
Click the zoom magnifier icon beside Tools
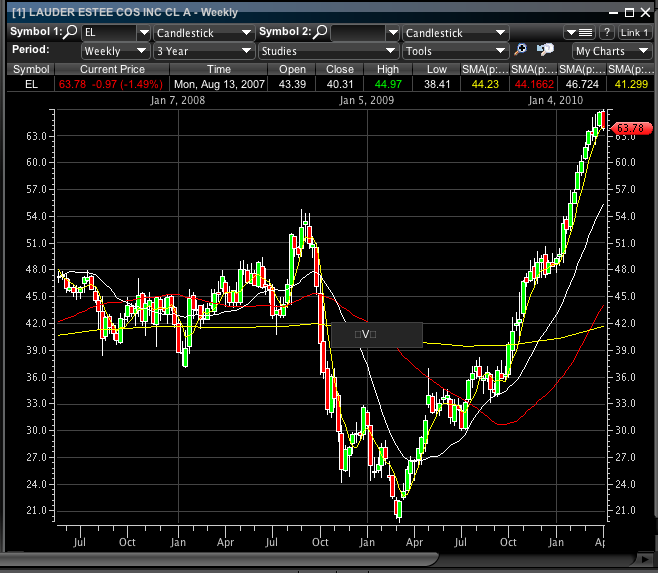[521, 50]
